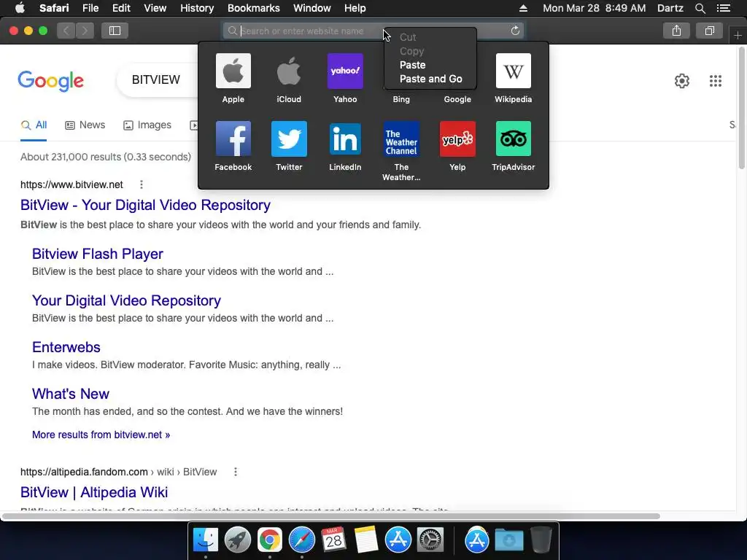Open BitView | Altipedia Wiki result
The image size is (747, 560).
pos(94,492)
